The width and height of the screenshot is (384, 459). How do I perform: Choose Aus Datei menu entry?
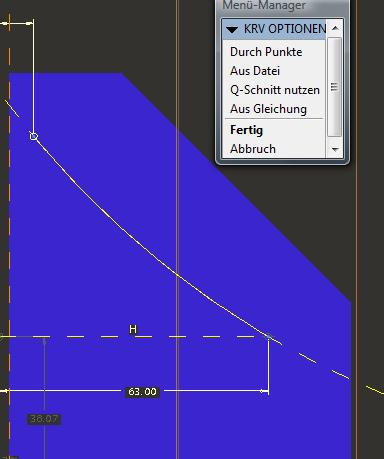tap(255, 71)
